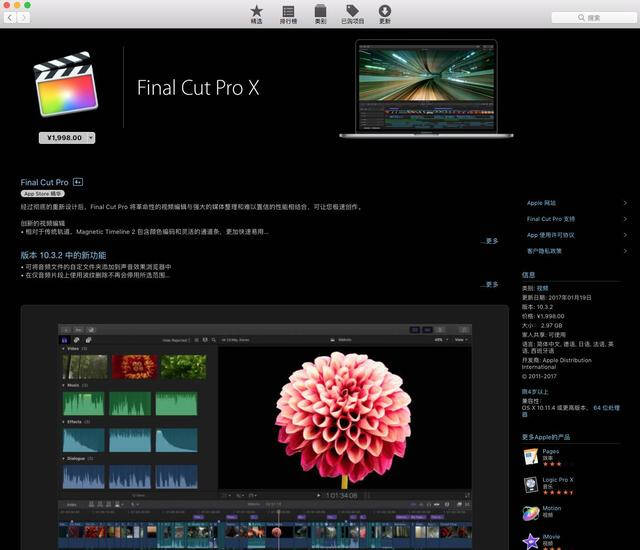The width and height of the screenshot is (640, 550).
Task: Click the MacBook preview banner image
Action: (426, 89)
